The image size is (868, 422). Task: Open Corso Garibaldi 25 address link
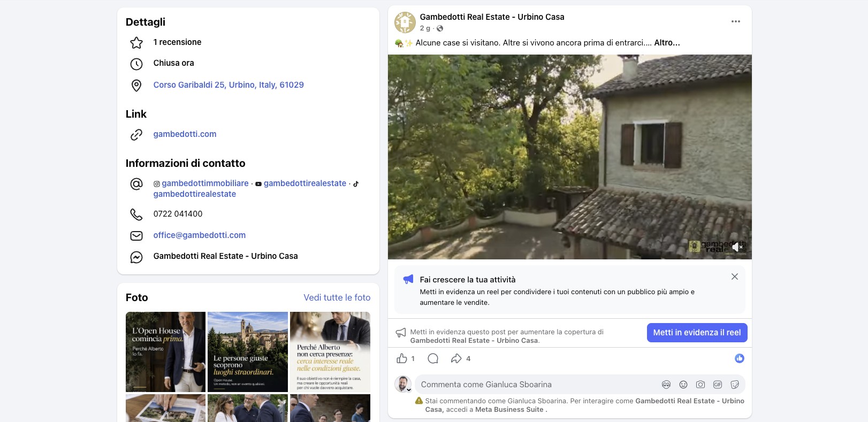pyautogui.click(x=229, y=85)
